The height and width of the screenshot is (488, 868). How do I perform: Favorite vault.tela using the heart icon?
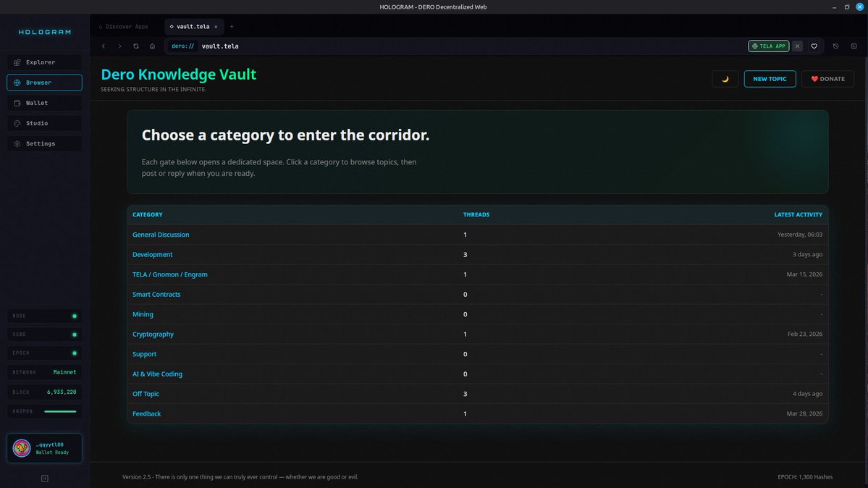click(814, 46)
